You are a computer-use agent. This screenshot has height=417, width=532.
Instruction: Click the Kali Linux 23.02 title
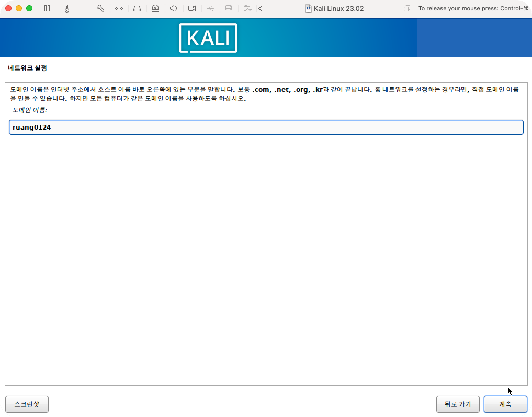click(338, 8)
